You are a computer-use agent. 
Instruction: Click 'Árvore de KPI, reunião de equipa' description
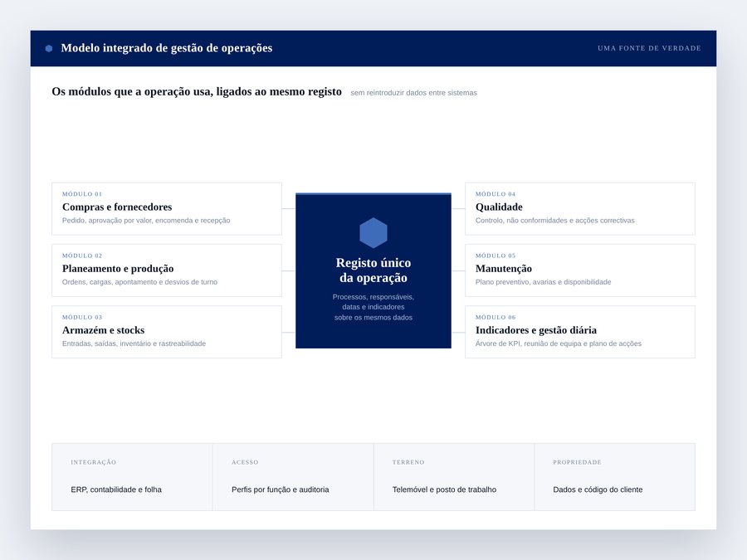[559, 343]
